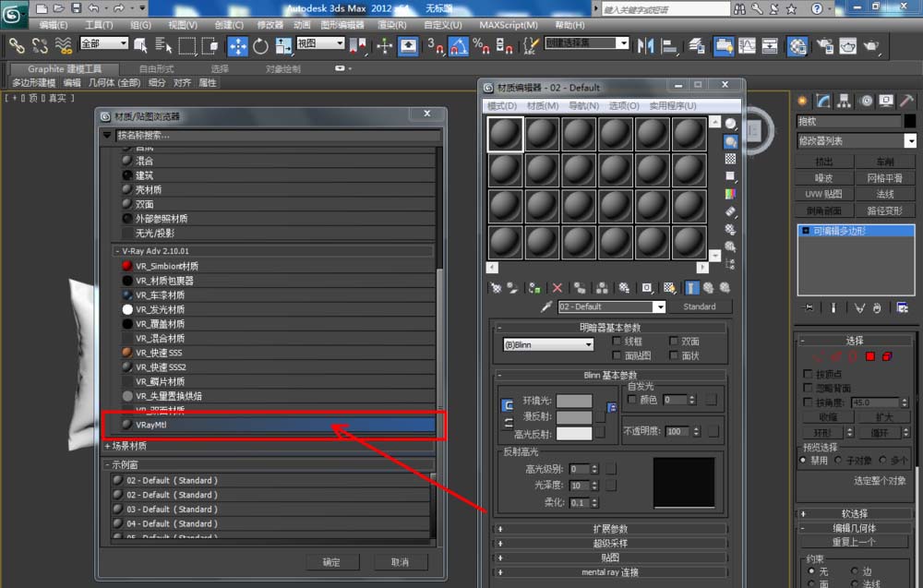The height and width of the screenshot is (588, 923).
Task: Open Render Setup icon in toolbar
Action: [824, 46]
